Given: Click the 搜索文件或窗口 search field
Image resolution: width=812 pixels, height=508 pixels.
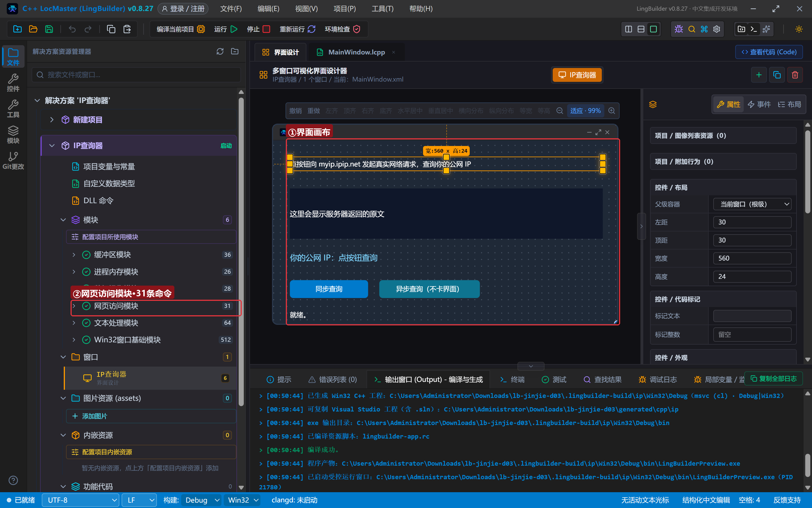Looking at the screenshot, I should [x=136, y=75].
